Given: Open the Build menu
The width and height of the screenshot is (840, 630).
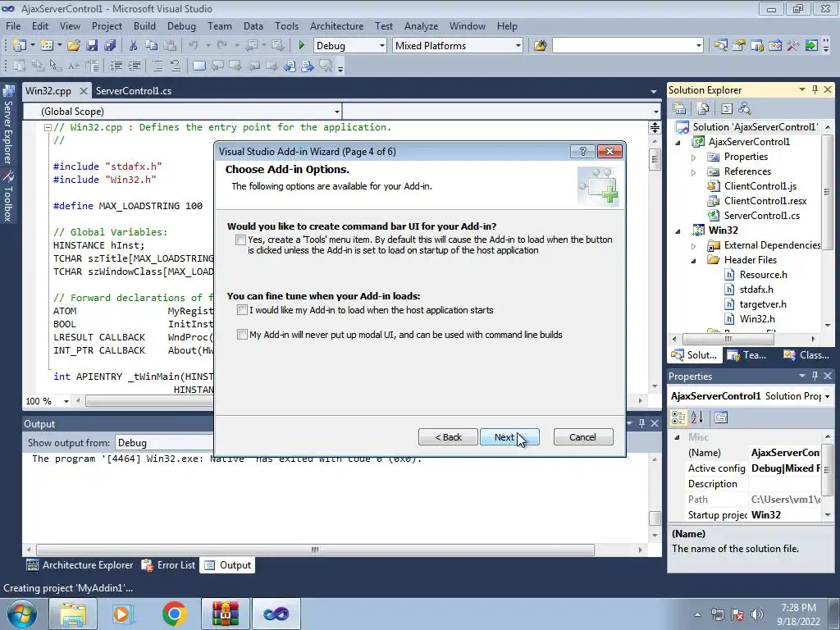Looking at the screenshot, I should tap(144, 25).
